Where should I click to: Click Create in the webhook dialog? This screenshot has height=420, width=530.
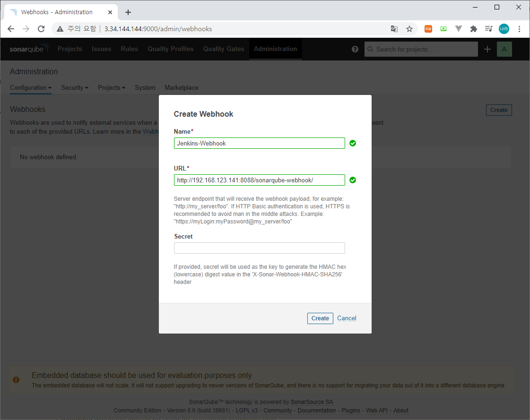coord(320,318)
